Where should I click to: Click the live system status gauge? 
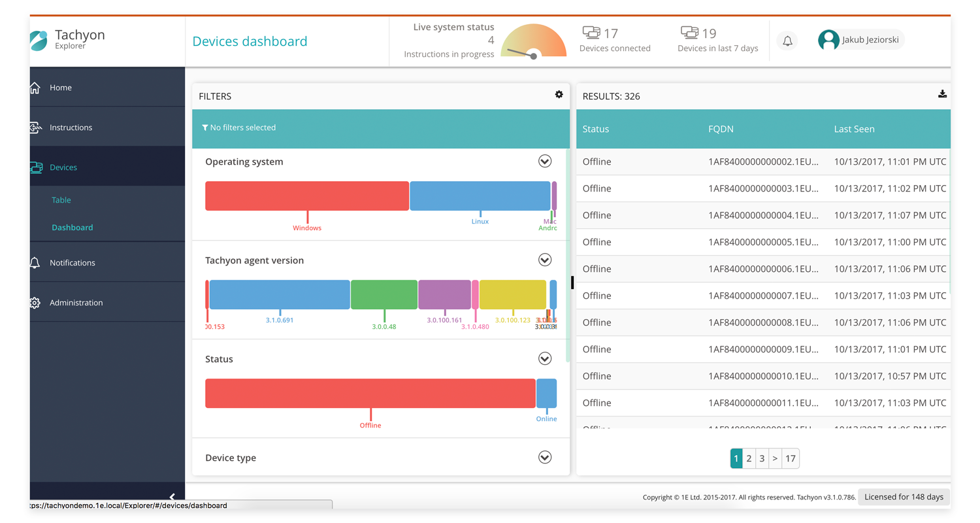point(533,43)
